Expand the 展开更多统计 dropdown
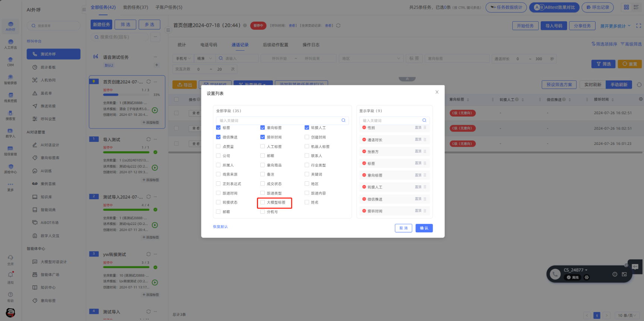This screenshot has height=321, width=644. [x=615, y=26]
